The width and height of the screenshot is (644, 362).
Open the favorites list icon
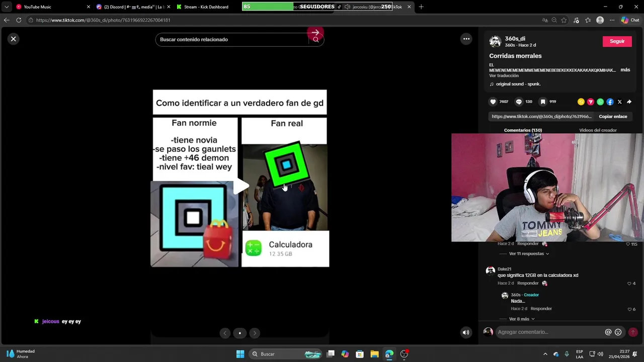(x=588, y=20)
